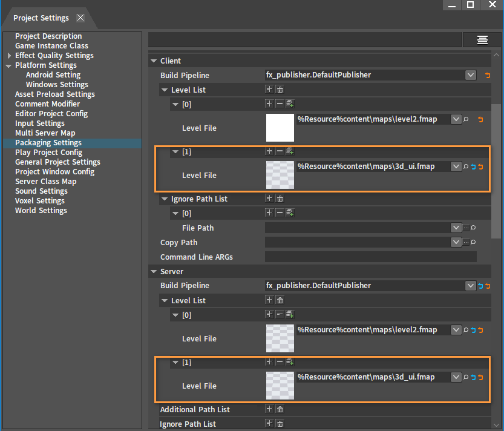The height and width of the screenshot is (431, 504).
Task: Open File Path dropdown arrow
Action: click(456, 228)
